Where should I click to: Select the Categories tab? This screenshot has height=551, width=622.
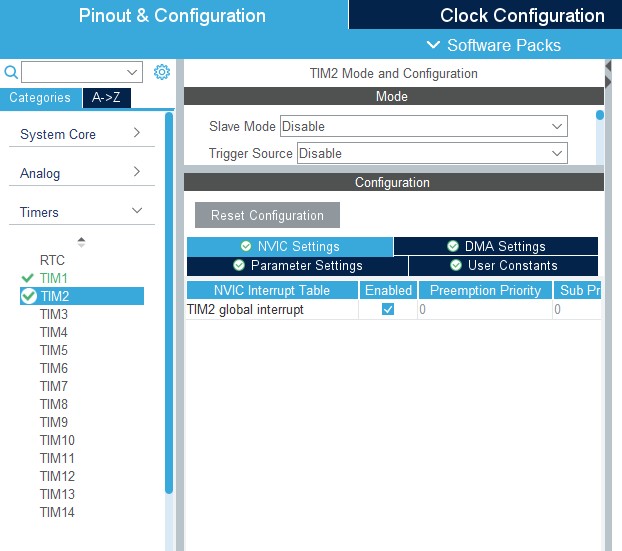tap(40, 98)
